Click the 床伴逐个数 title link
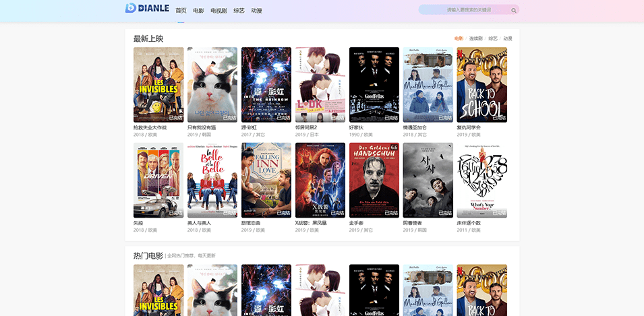644x316 pixels. click(x=469, y=223)
